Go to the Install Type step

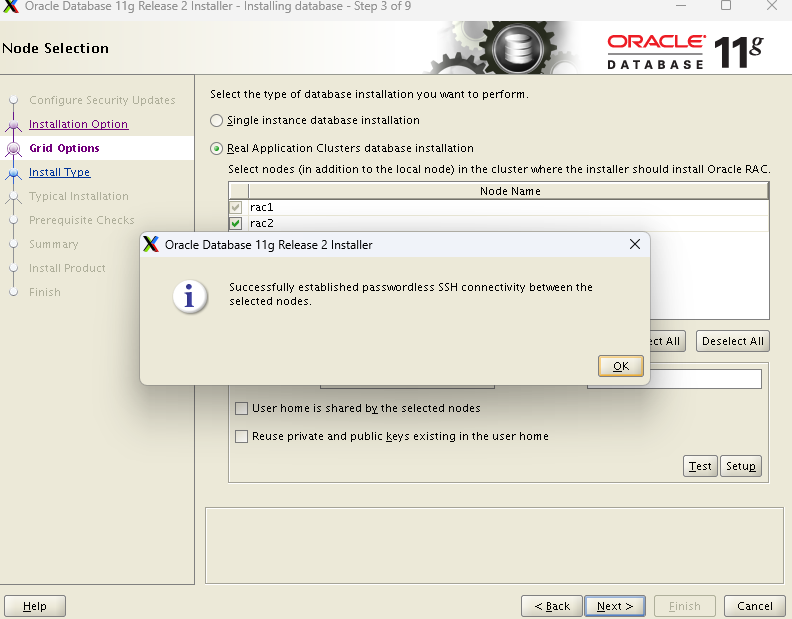pos(60,172)
